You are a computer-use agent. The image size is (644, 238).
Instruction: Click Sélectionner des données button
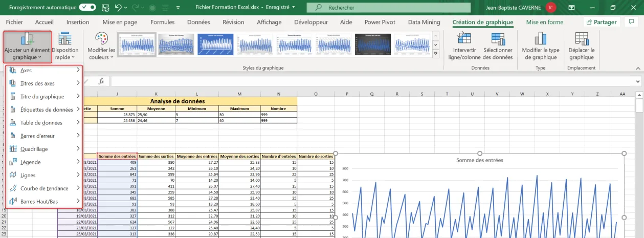tap(498, 47)
